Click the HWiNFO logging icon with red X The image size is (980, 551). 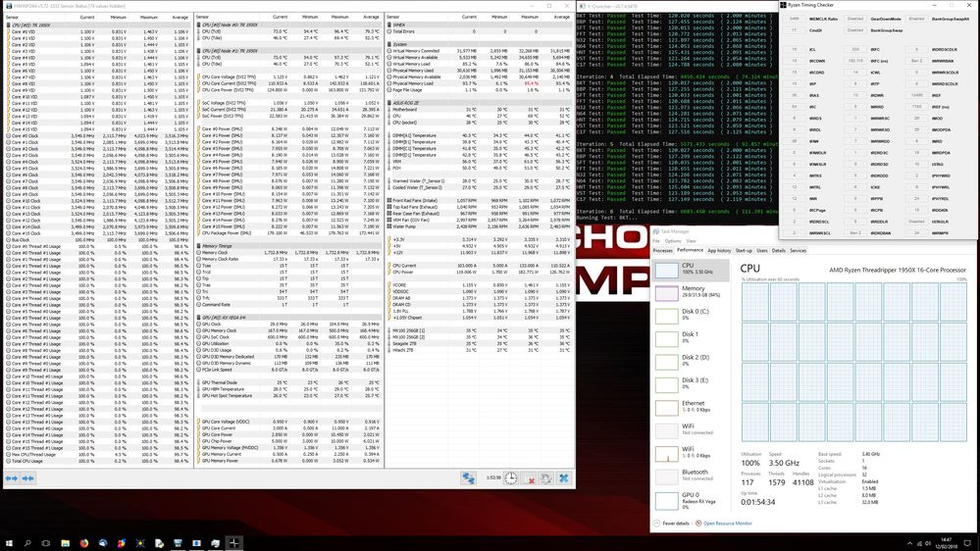[x=529, y=478]
